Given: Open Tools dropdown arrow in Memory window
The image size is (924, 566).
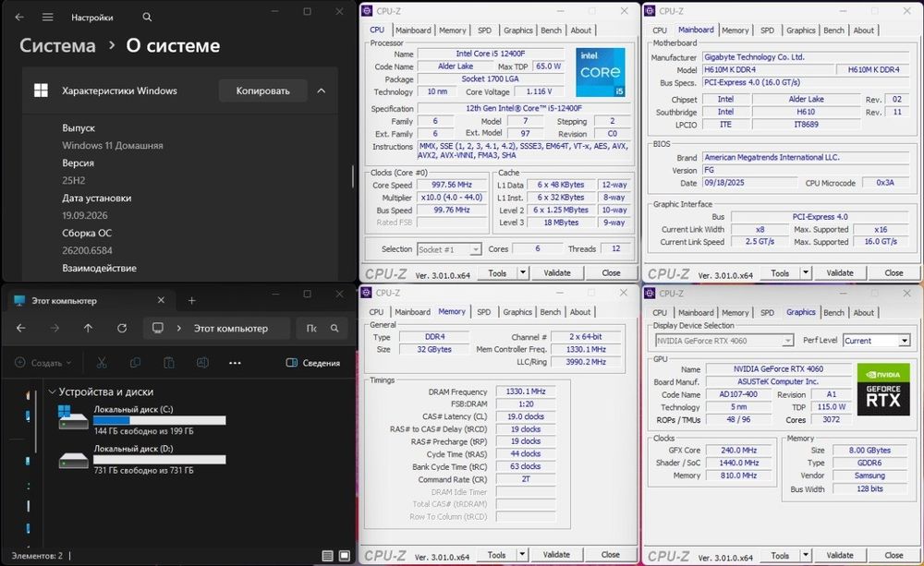Looking at the screenshot, I should (x=522, y=554).
